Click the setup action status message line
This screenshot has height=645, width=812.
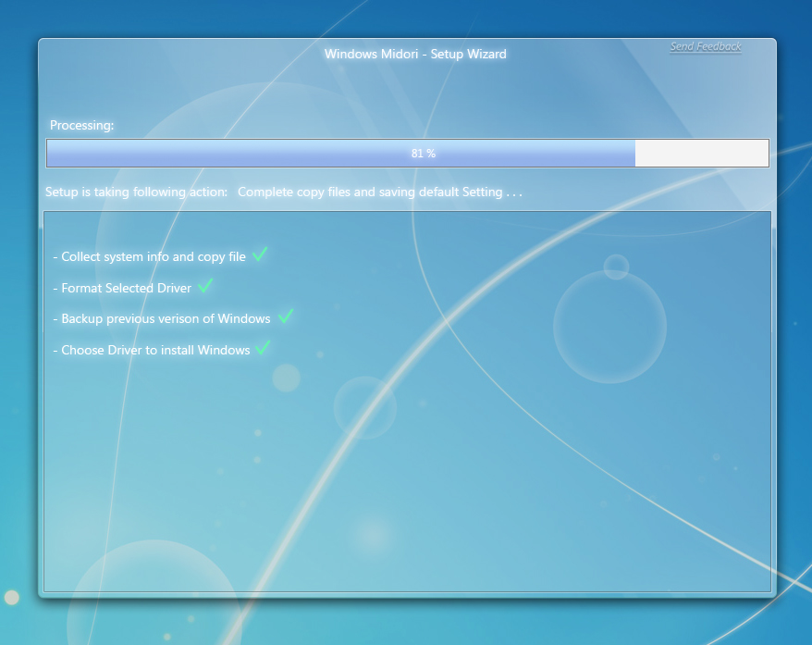(284, 192)
